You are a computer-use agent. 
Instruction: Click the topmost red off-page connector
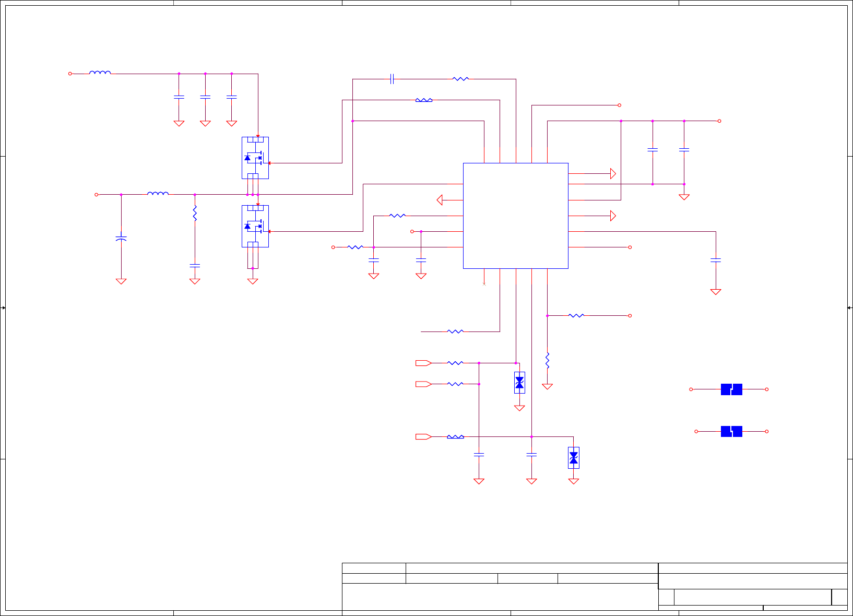coord(423,363)
